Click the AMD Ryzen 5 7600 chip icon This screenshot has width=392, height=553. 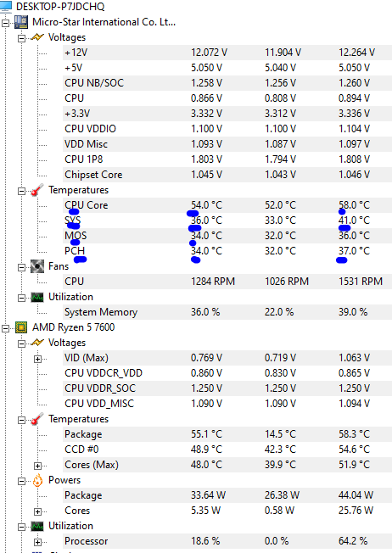pos(21,327)
